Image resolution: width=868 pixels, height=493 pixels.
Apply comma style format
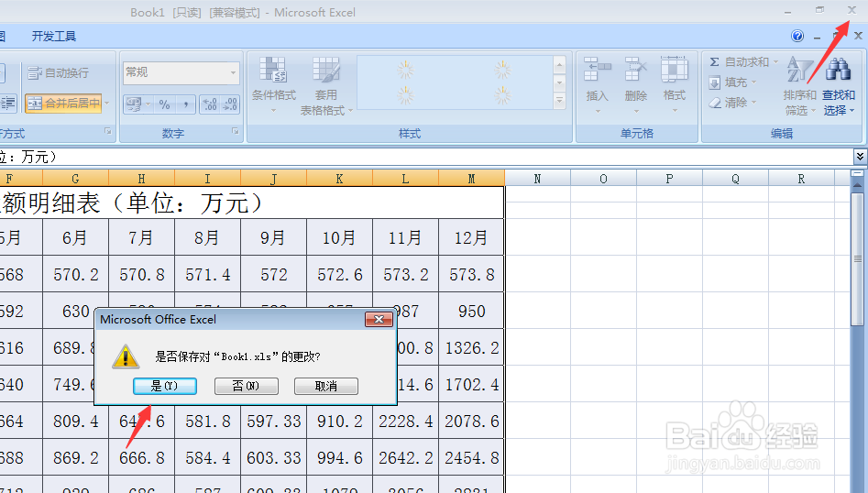point(185,104)
